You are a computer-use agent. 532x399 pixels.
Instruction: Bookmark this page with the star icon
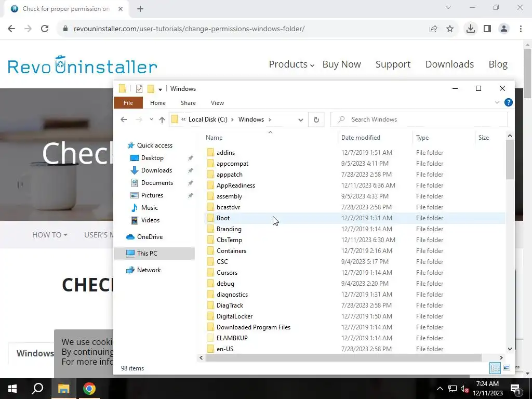(x=450, y=29)
